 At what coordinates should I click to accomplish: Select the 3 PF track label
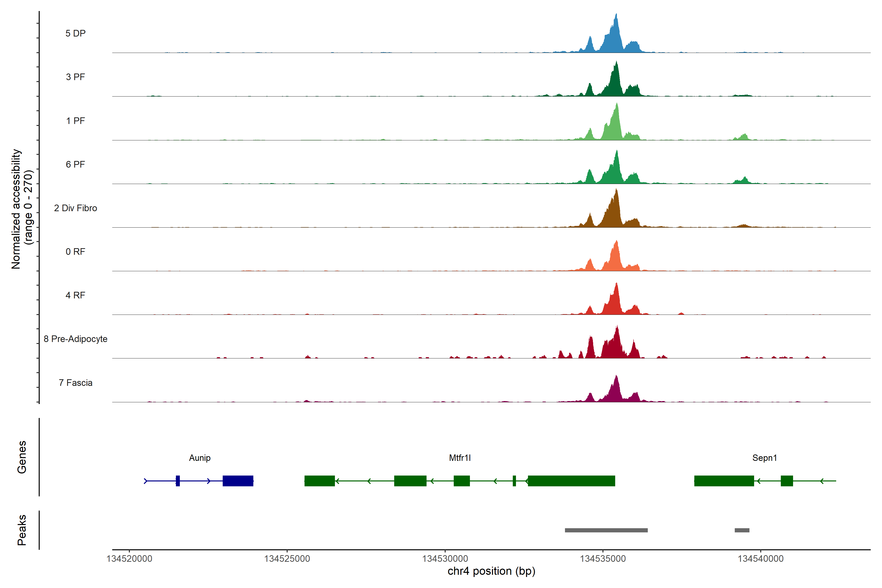click(75, 77)
